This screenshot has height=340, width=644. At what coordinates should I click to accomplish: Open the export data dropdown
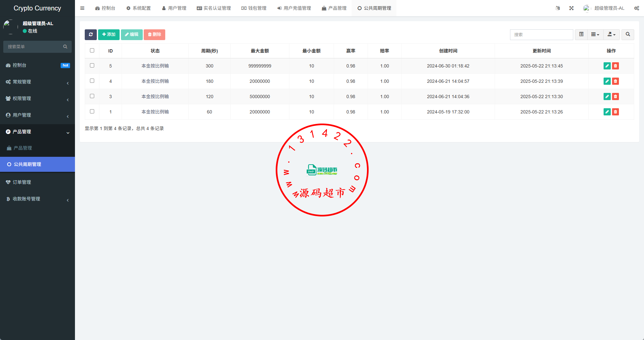611,35
